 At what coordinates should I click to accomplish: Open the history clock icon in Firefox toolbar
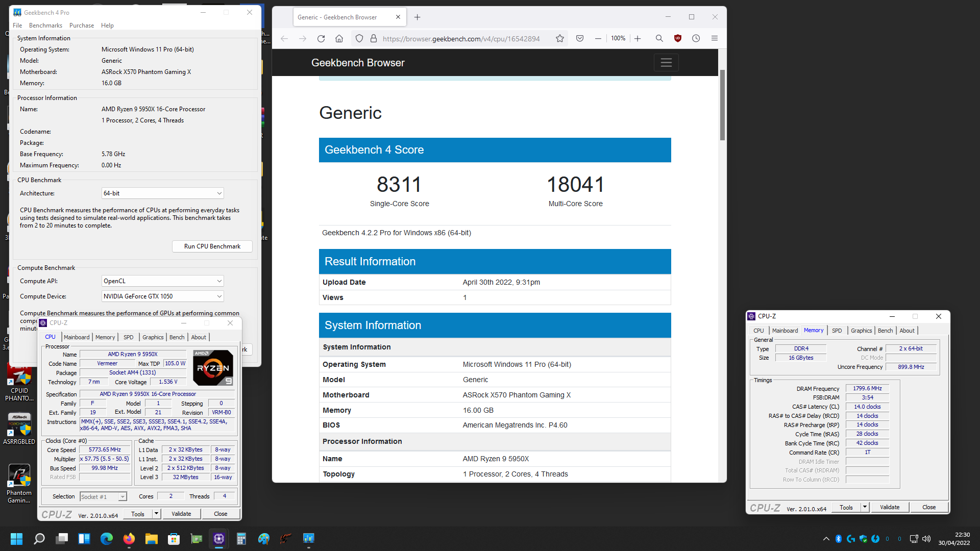(696, 38)
